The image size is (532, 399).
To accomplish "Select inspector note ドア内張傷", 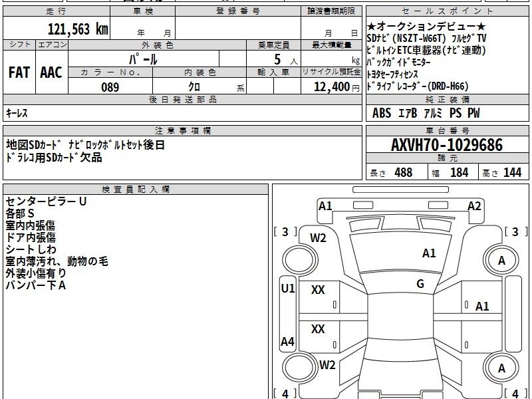I will [30, 237].
